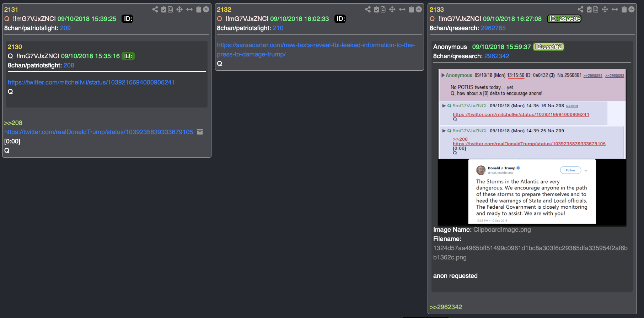Open patriotsfight thread link 210

(278, 28)
